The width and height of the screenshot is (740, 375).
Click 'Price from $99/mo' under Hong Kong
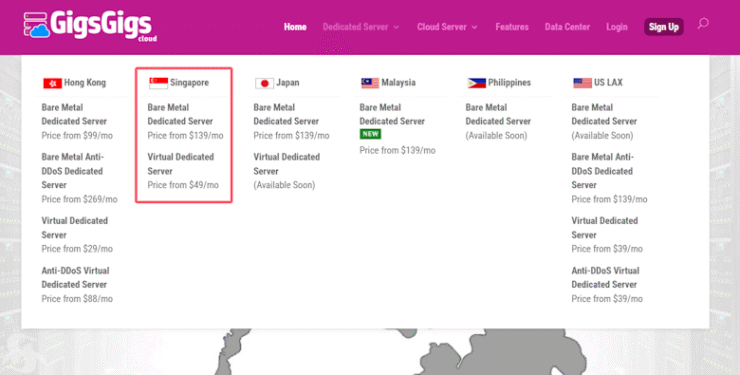pyautogui.click(x=77, y=135)
